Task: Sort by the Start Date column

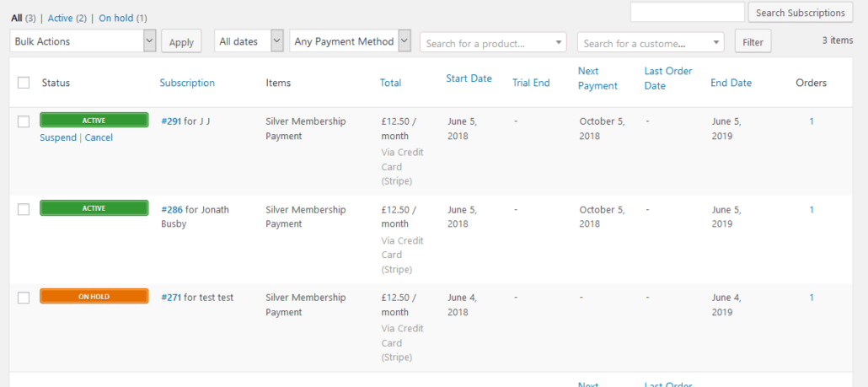Action: pyautogui.click(x=469, y=78)
